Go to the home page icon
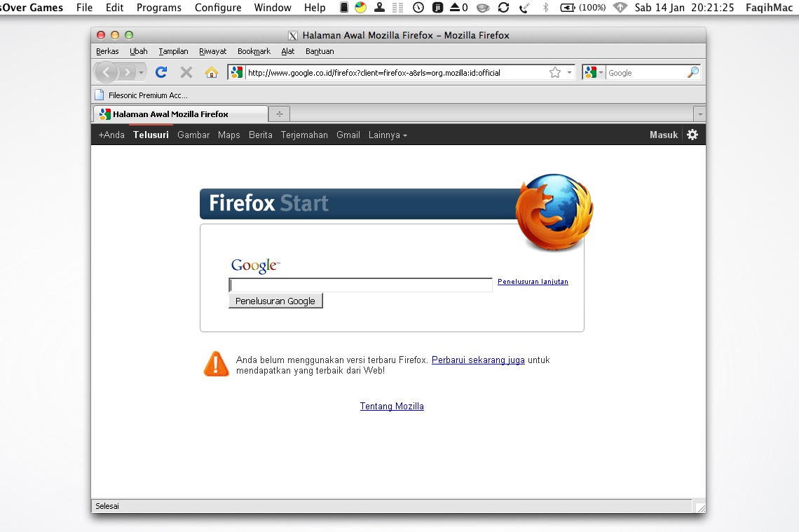Screen dimensions: 799x532 [212, 72]
